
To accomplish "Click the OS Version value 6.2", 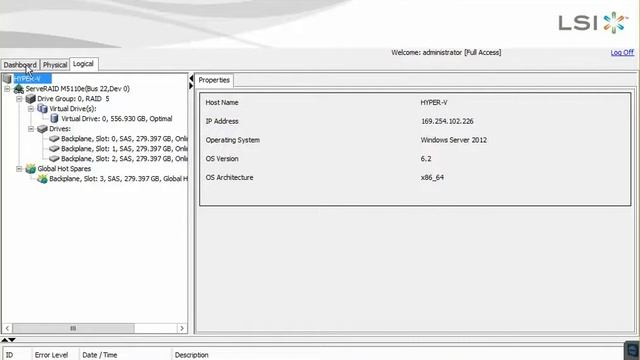I will click(x=426, y=159).
